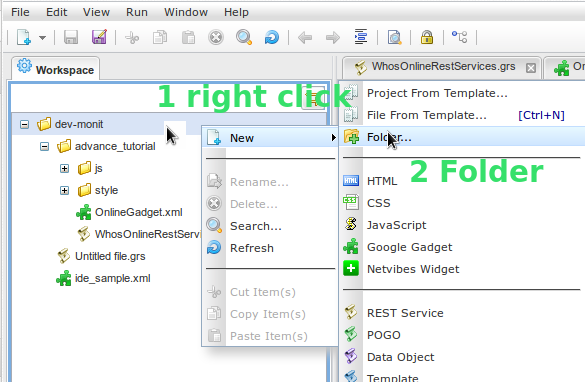585x382 pixels.
Task: Click the Data Object purple scroll icon
Action: pyautogui.click(x=351, y=357)
